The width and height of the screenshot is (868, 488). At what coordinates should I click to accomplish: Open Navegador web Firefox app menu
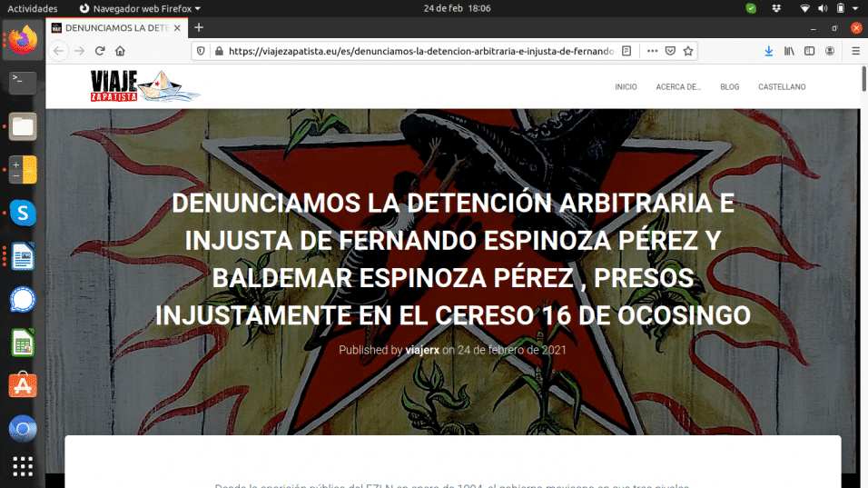140,8
